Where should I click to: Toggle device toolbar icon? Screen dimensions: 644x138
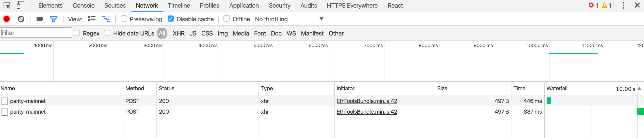tap(20, 6)
